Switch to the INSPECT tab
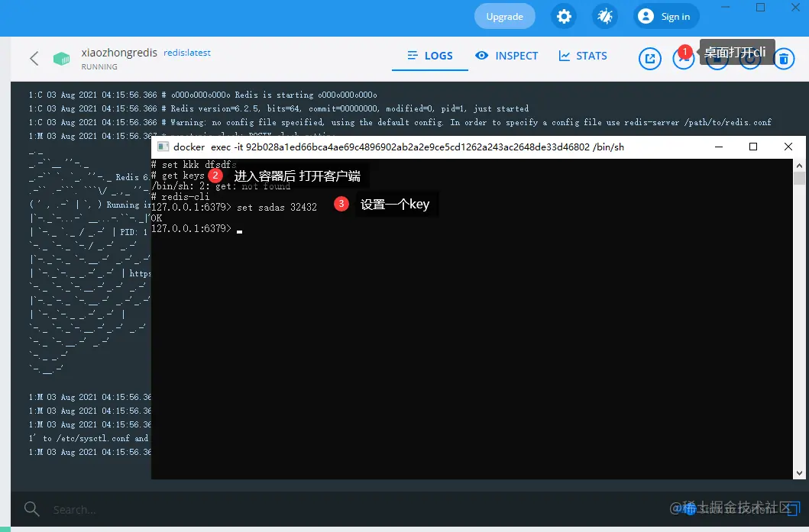809x532 pixels. point(506,56)
